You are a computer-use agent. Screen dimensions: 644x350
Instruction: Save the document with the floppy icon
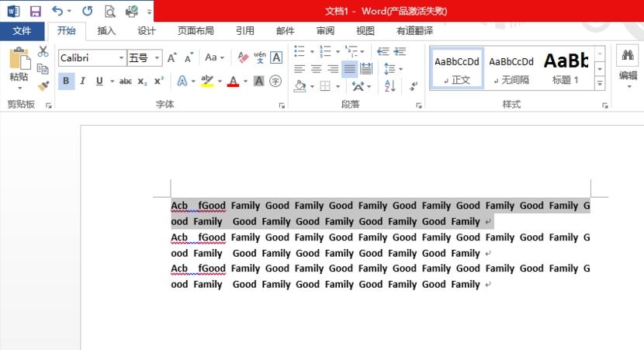[36, 11]
